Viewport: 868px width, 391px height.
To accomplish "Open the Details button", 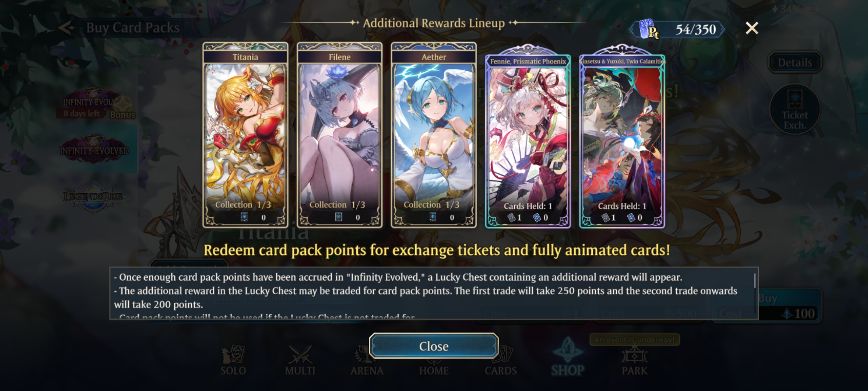I will click(795, 62).
